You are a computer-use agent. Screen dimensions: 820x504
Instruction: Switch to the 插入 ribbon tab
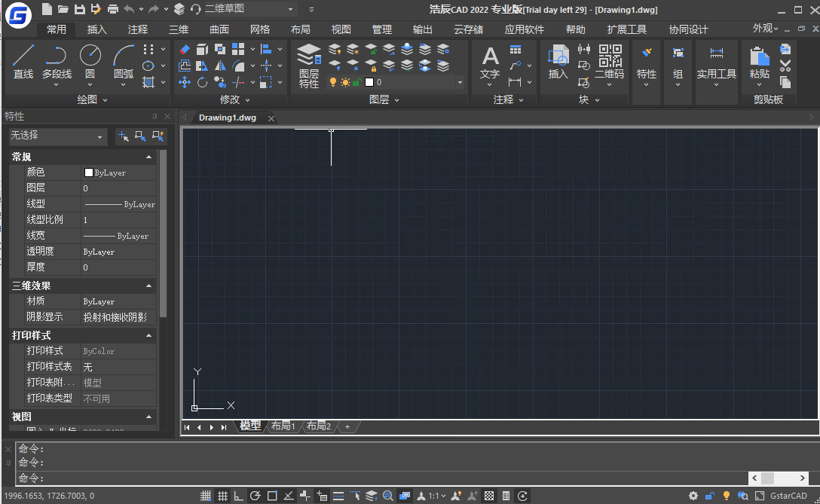[x=97, y=29]
